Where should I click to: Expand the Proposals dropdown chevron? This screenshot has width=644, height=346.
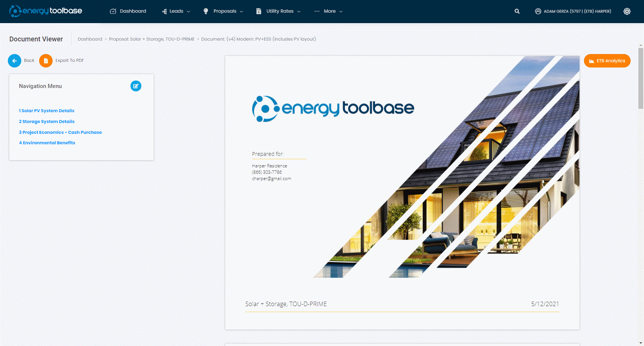241,12
